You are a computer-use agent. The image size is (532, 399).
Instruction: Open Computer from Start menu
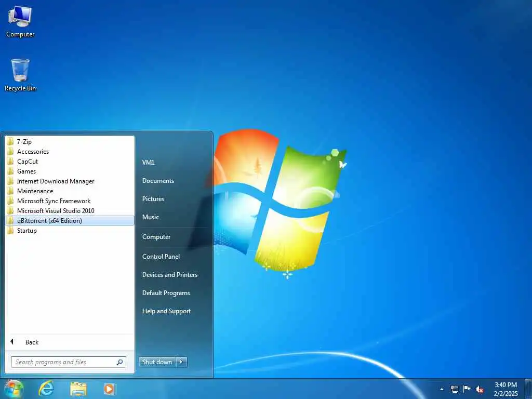pos(156,237)
